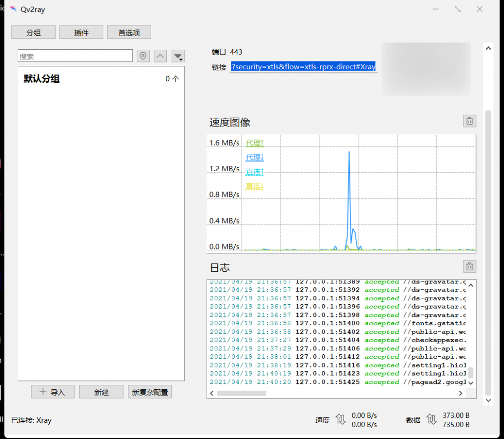Click the collapse arrow icon beside search
Image resolution: width=504 pixels, height=439 pixels.
coord(160,56)
